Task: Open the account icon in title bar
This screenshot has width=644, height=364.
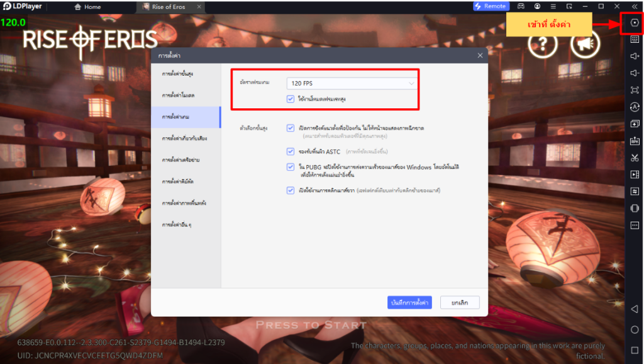Action: (537, 6)
